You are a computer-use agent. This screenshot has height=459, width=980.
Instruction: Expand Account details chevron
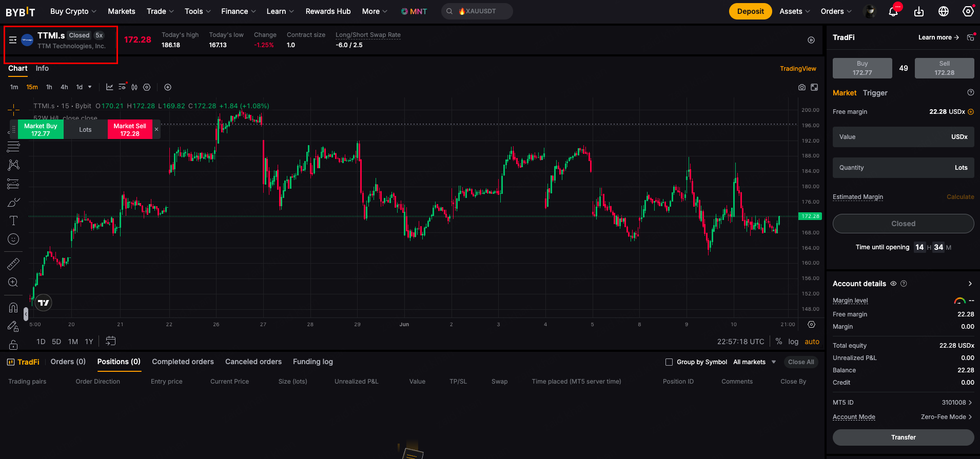pos(970,284)
